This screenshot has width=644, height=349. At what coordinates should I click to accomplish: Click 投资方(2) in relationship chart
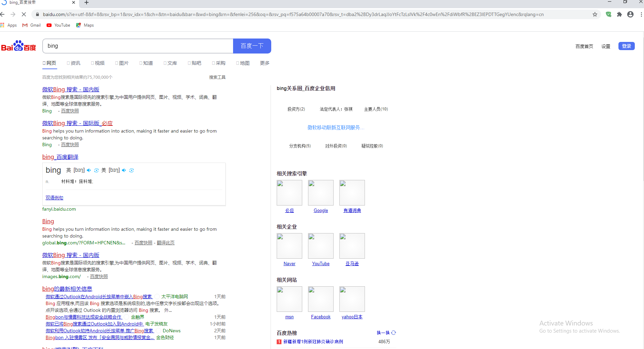[296, 109]
